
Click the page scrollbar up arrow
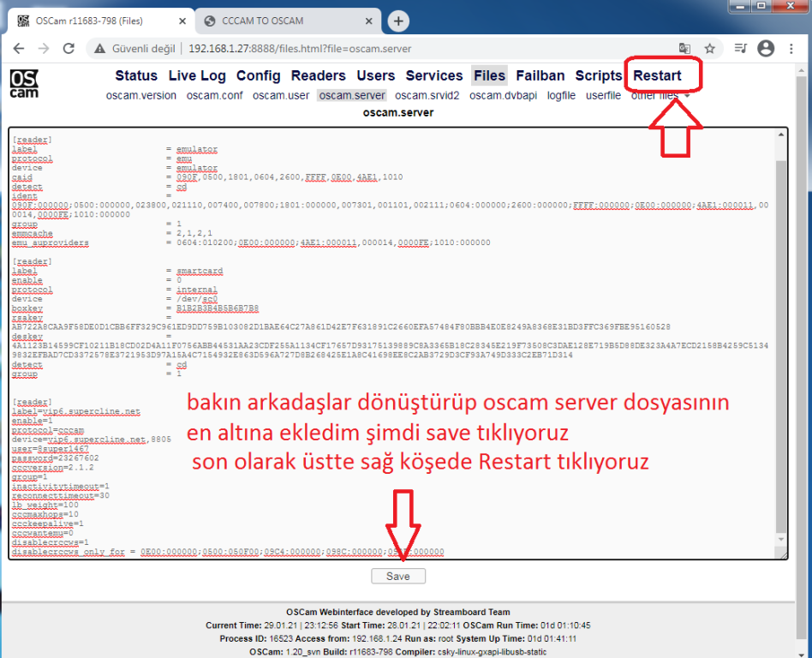[x=803, y=71]
